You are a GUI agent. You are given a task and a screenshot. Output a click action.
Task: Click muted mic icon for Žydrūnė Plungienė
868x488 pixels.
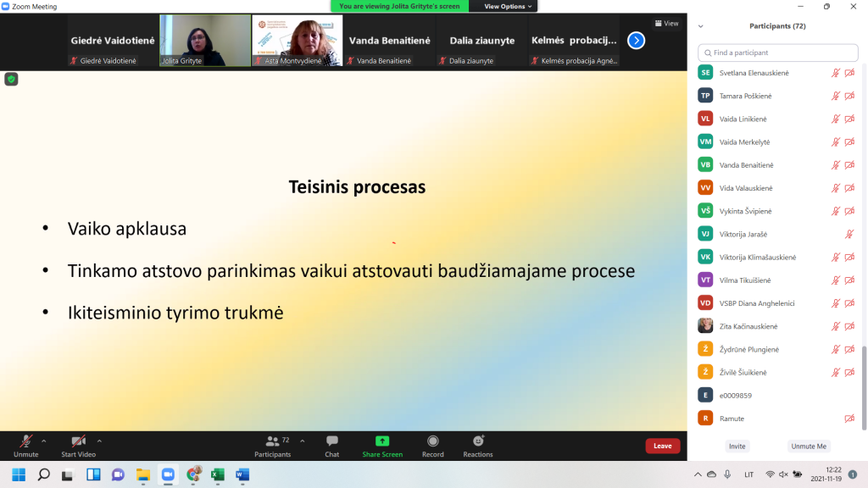(x=835, y=349)
